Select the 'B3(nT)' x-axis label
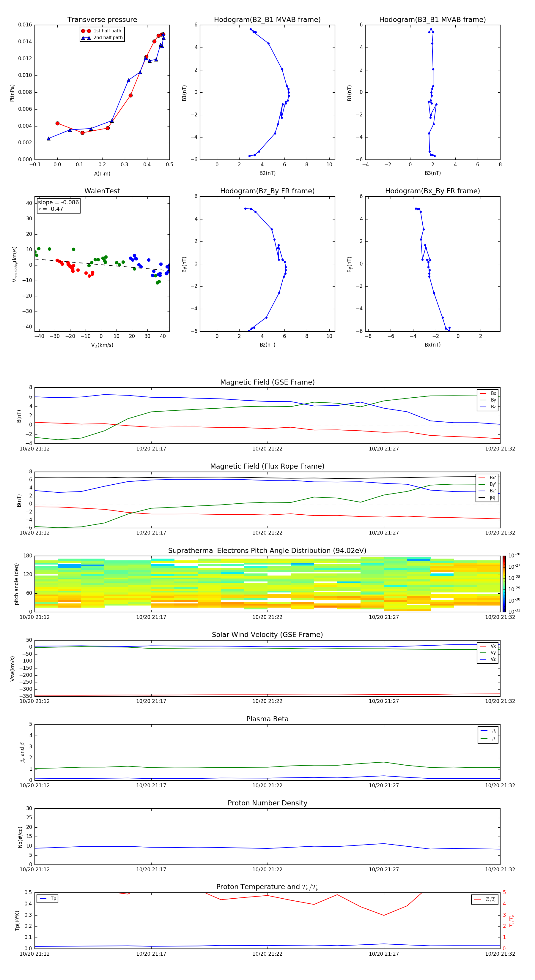Screen dimensions: 535x980 [x=432, y=173]
